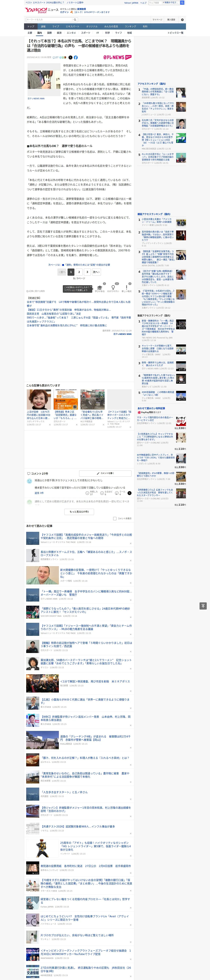Go to page 3 of the article
This screenshot has height=980, width=210.
click(x=87, y=272)
